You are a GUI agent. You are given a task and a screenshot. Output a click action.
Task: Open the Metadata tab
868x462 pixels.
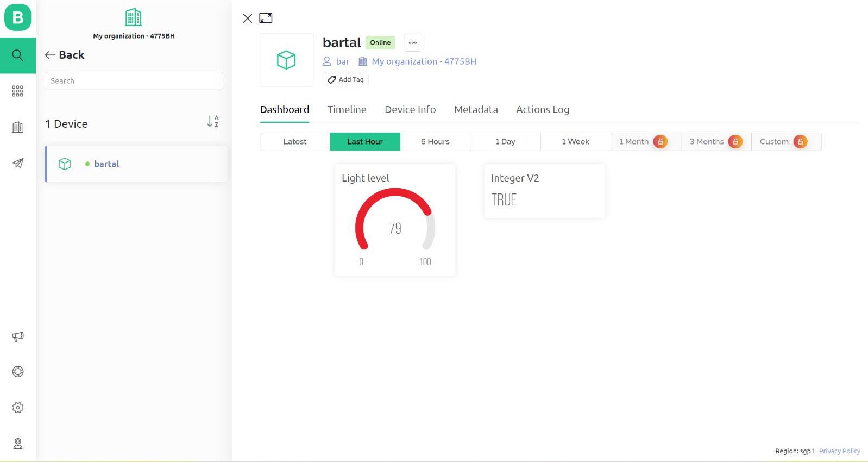(x=476, y=109)
